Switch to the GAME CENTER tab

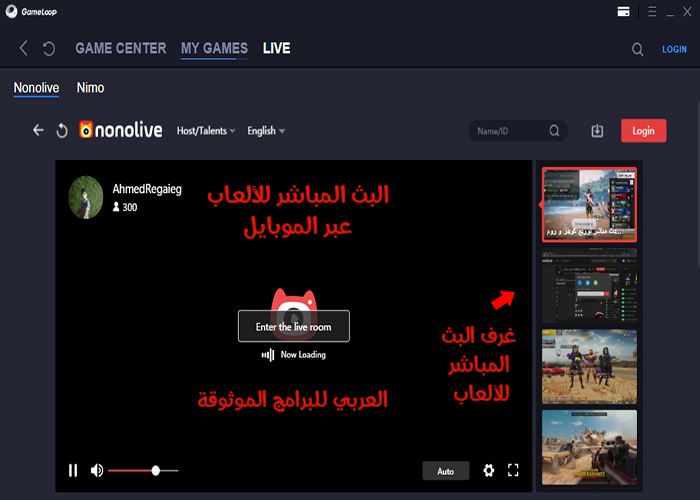click(x=121, y=48)
